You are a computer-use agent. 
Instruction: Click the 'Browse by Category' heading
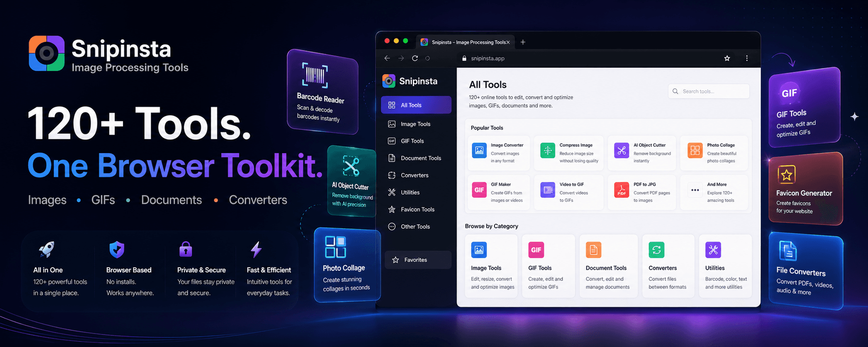(491, 226)
